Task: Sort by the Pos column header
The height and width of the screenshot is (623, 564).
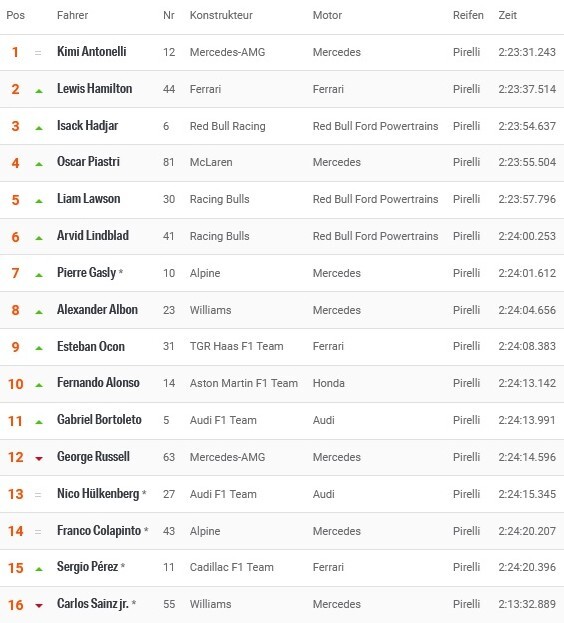Action: pos(15,15)
